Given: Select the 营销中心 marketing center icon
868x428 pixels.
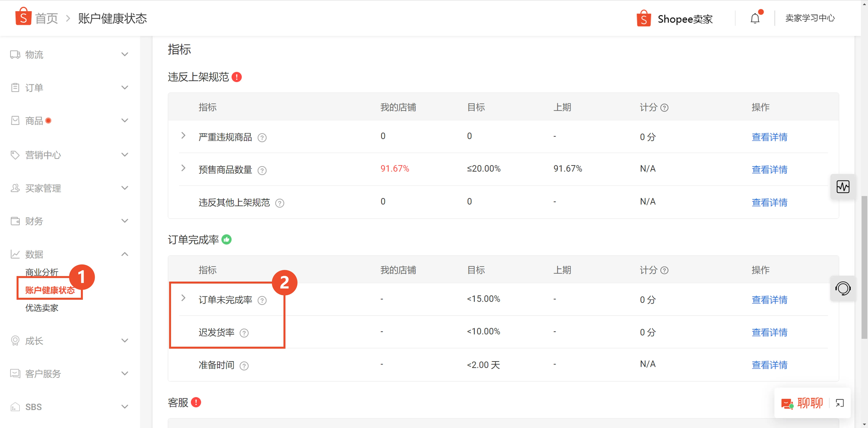Looking at the screenshot, I should 15,155.
